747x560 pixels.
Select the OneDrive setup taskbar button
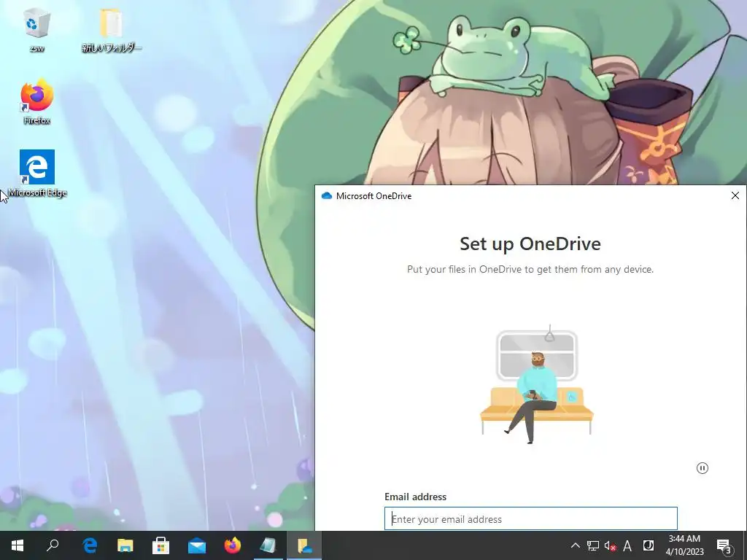pos(304,545)
